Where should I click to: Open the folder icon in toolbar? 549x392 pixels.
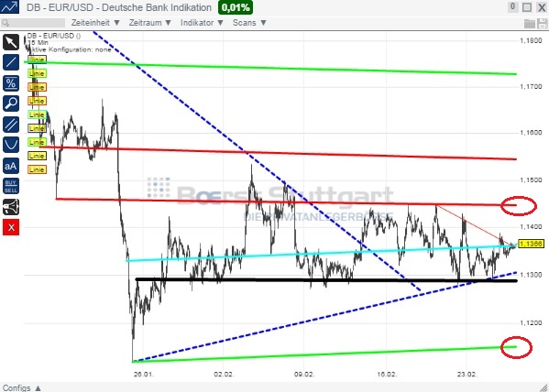pos(530,24)
